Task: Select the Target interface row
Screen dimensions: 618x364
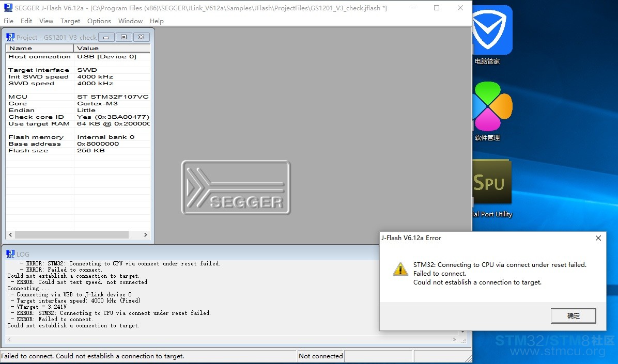Action: [78, 70]
